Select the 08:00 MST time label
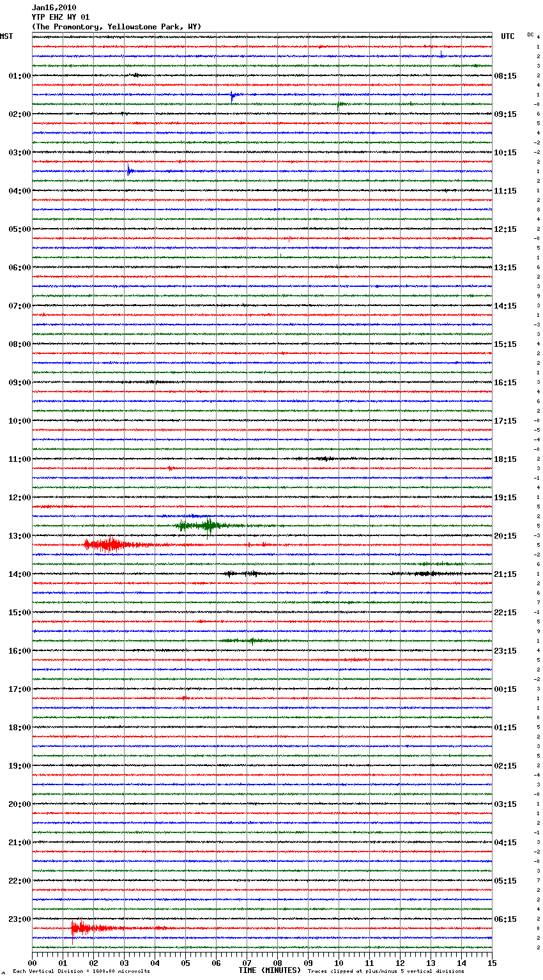Viewport: 543px width, 980px height. click(20, 344)
